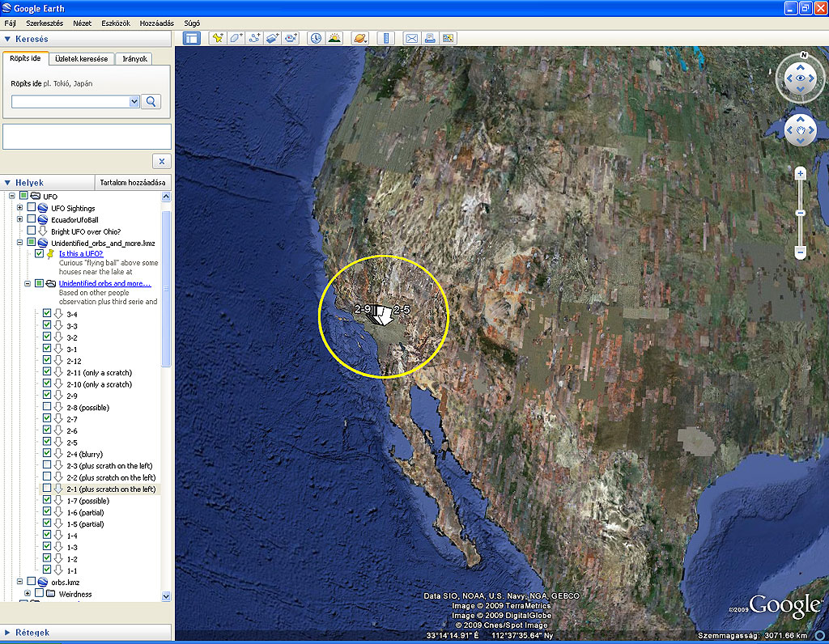Tick the Bright UFO over Ohio? checkbox
The image size is (829, 644).
[32, 231]
